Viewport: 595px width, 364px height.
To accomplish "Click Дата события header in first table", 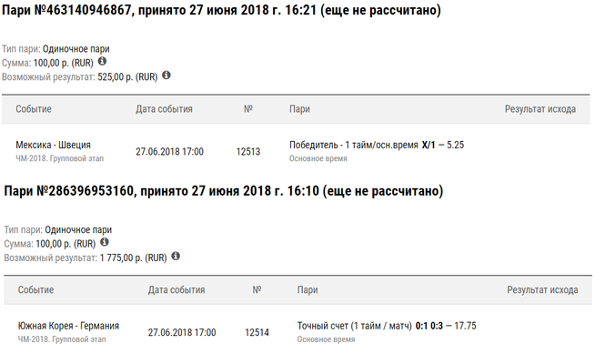I will (x=164, y=109).
